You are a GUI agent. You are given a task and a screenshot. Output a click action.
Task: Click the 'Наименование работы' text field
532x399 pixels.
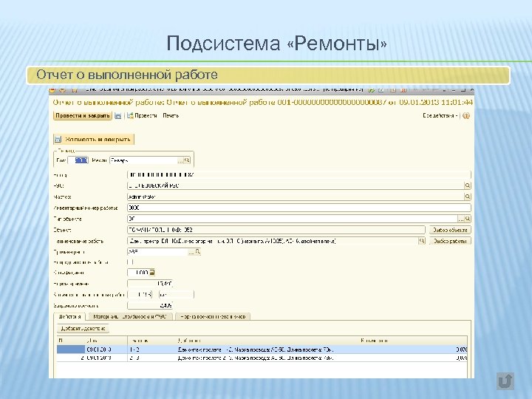[x=273, y=241]
